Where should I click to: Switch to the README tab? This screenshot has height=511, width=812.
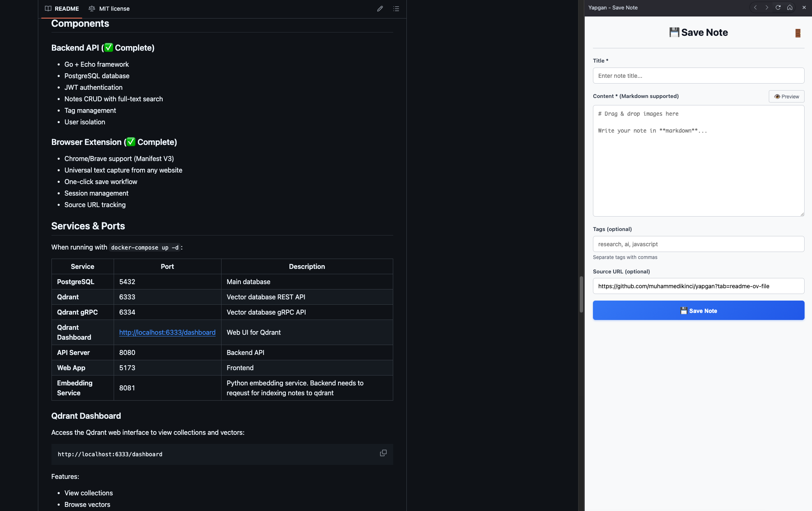coord(62,9)
